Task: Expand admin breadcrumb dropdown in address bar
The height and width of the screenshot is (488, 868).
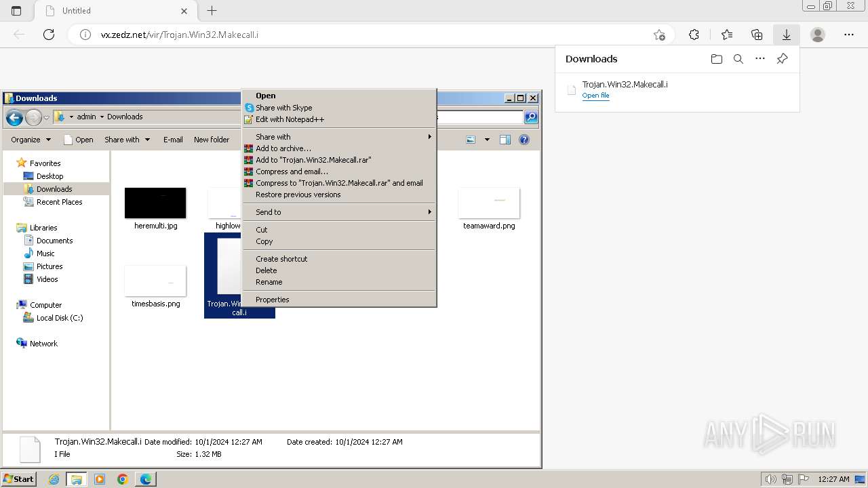Action: point(102,117)
